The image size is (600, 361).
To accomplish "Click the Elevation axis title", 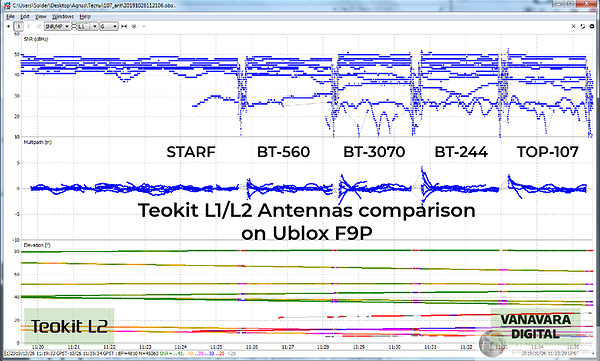I will (x=37, y=245).
